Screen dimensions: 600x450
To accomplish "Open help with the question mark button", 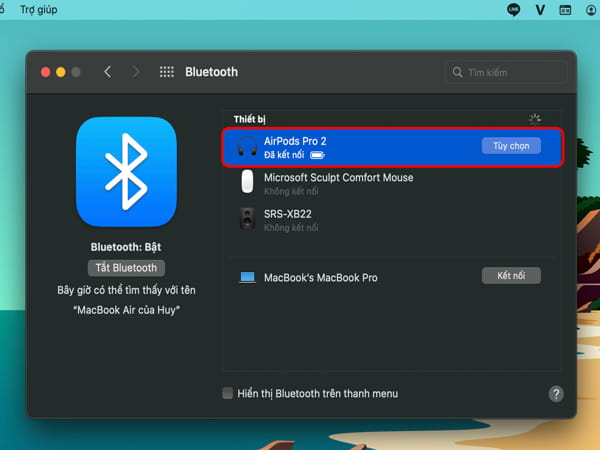I will coord(556,394).
